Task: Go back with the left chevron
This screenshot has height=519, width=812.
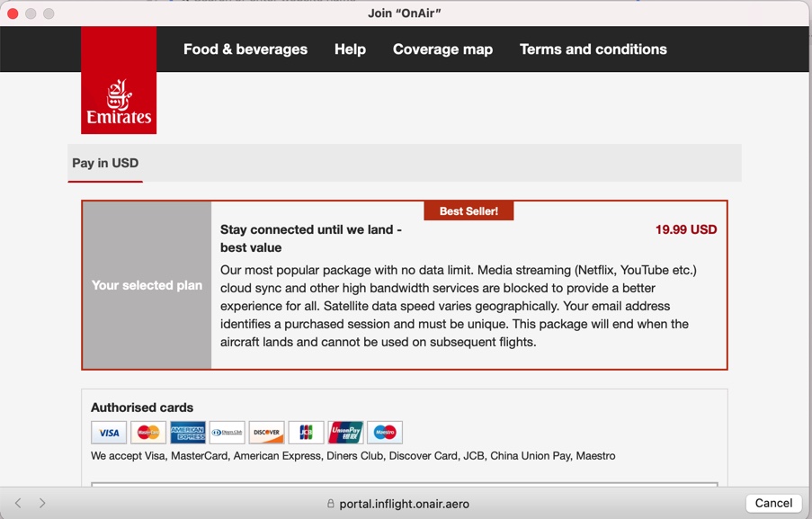Action: tap(18, 503)
